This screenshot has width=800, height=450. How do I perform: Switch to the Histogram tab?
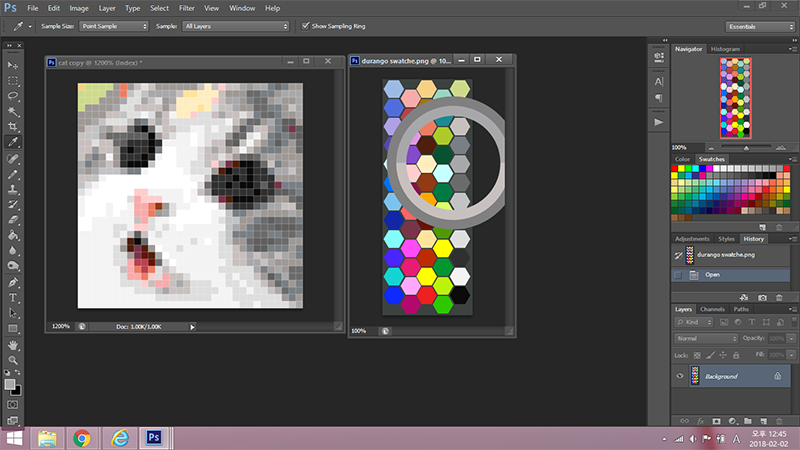click(x=726, y=49)
